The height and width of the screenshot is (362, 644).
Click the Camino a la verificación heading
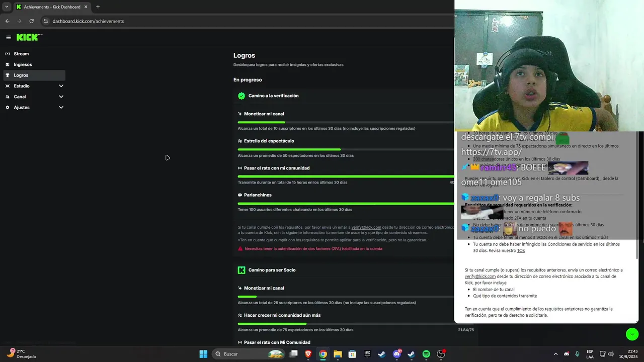(x=273, y=96)
